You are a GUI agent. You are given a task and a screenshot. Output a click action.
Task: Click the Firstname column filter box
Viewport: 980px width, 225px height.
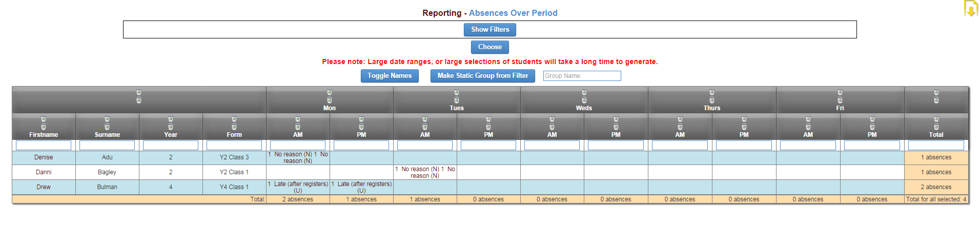point(44,146)
